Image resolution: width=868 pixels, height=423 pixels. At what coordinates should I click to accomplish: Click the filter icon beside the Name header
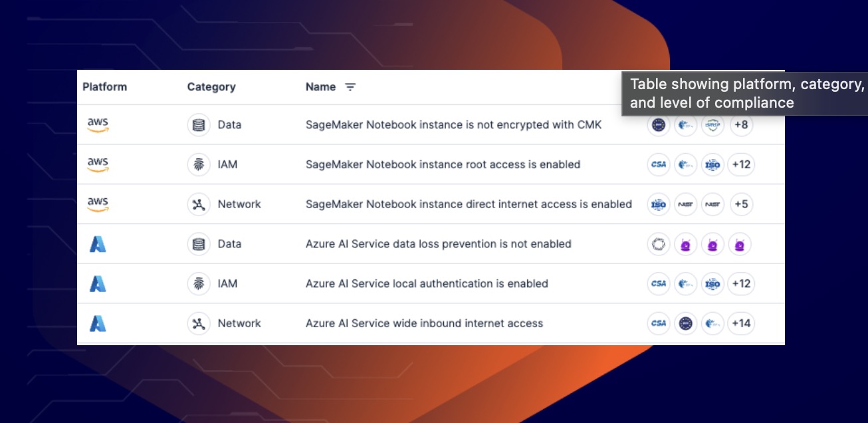point(350,87)
